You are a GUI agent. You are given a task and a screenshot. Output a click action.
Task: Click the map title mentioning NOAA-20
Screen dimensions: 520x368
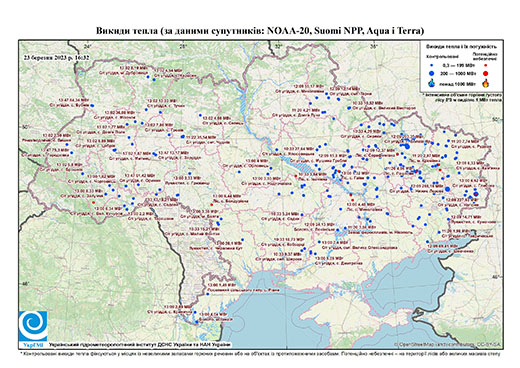coord(260,31)
